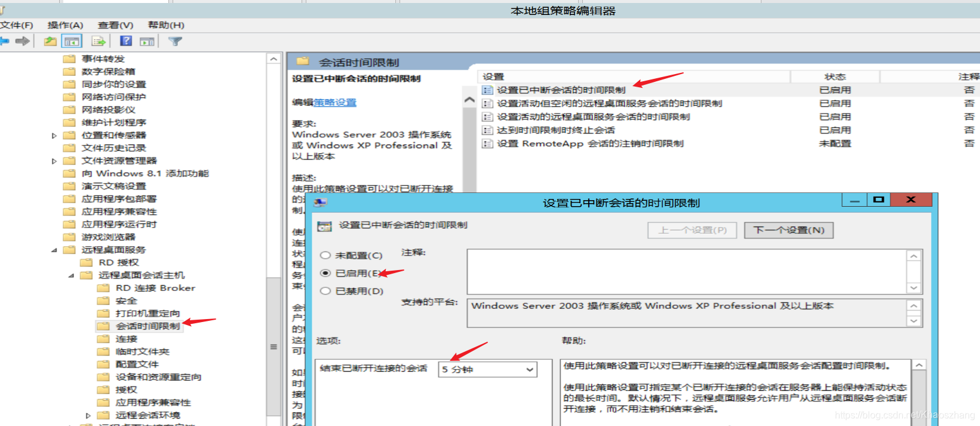Click the export list toolbar icon
The width and height of the screenshot is (980, 426).
[99, 41]
